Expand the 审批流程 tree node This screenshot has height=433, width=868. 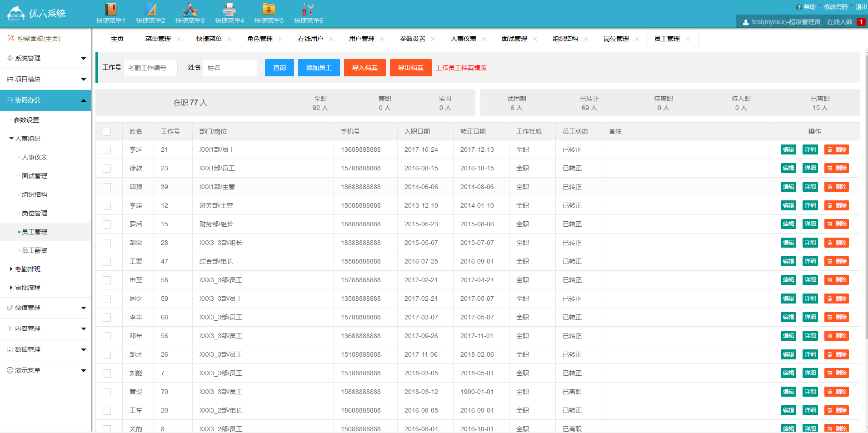(x=11, y=288)
